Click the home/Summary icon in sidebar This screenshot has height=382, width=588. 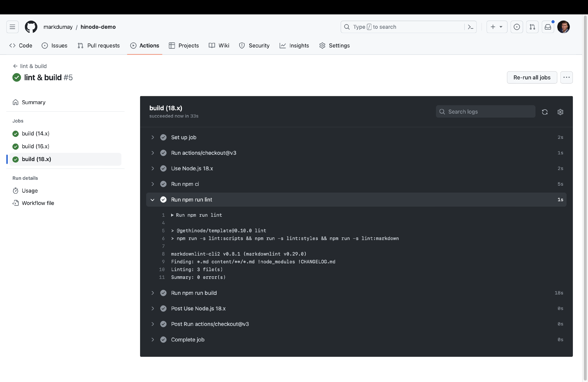pyautogui.click(x=15, y=102)
